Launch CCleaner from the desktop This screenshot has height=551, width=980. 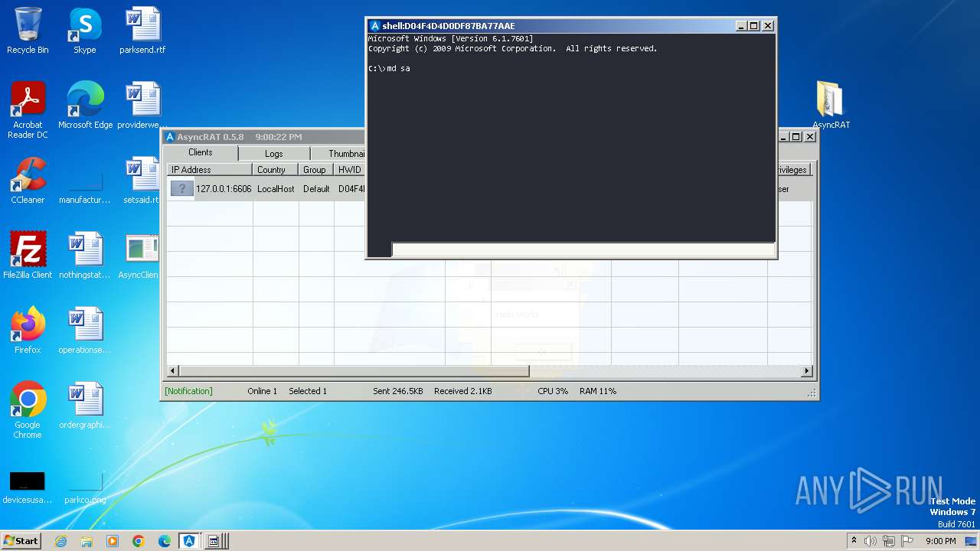[28, 181]
